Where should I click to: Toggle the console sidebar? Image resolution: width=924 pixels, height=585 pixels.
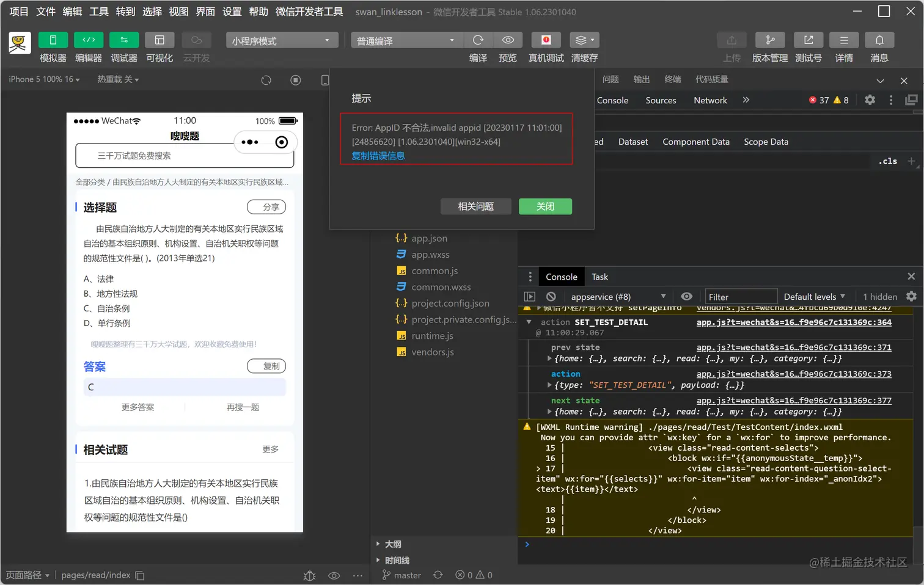click(530, 297)
